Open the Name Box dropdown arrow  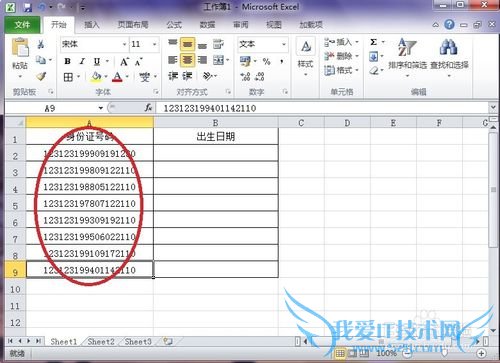(x=100, y=108)
